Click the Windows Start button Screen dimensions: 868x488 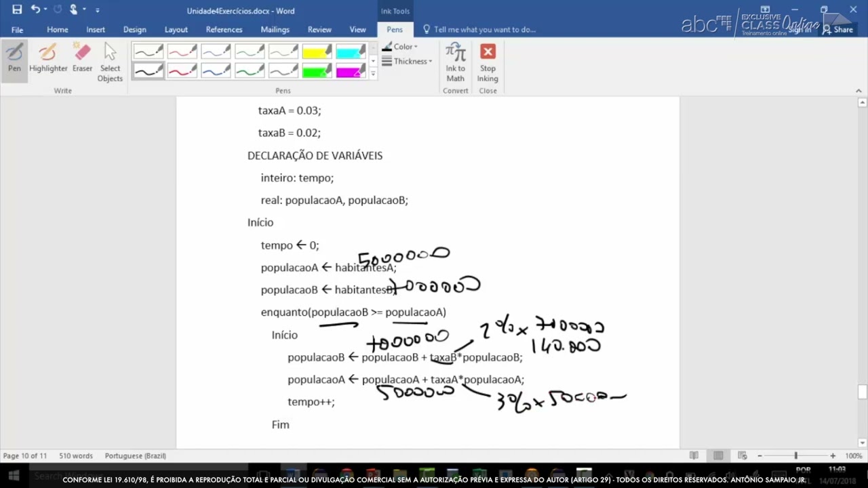point(14,475)
